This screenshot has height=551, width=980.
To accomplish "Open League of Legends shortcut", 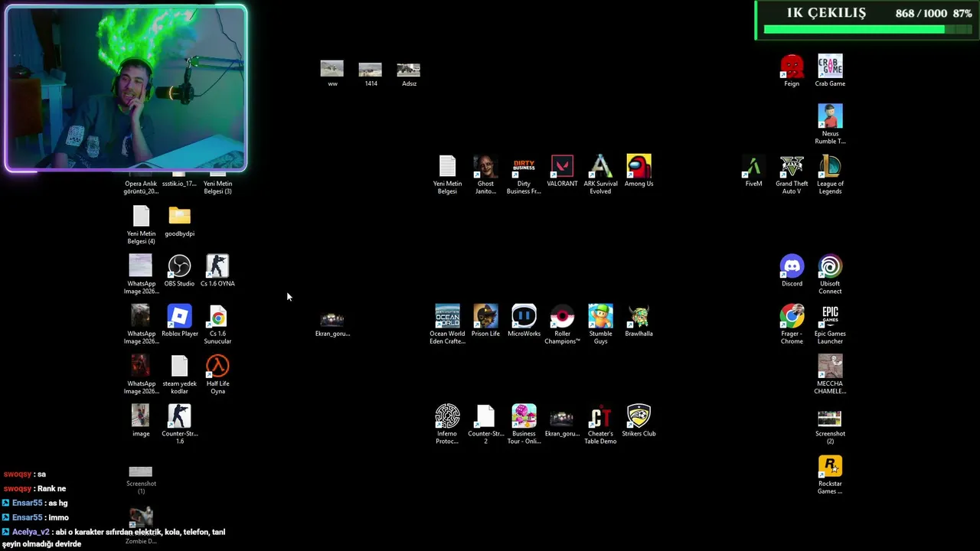I will pyautogui.click(x=830, y=174).
